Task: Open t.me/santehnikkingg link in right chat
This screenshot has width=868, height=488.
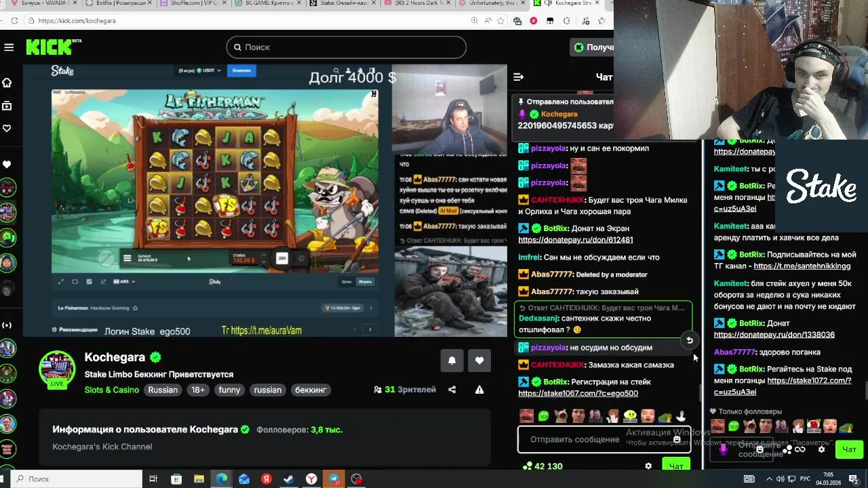Action: [802, 266]
